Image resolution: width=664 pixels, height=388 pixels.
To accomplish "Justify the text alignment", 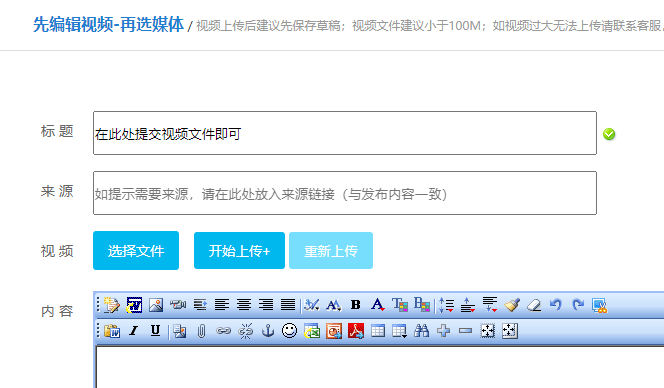I will (x=288, y=305).
